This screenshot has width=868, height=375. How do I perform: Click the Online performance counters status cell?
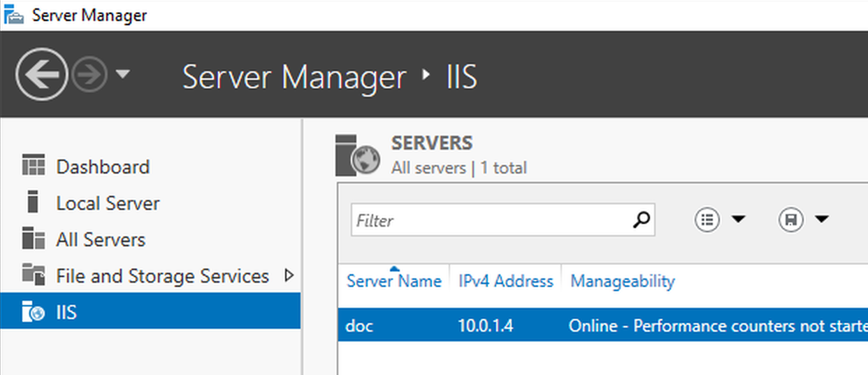coord(718,326)
